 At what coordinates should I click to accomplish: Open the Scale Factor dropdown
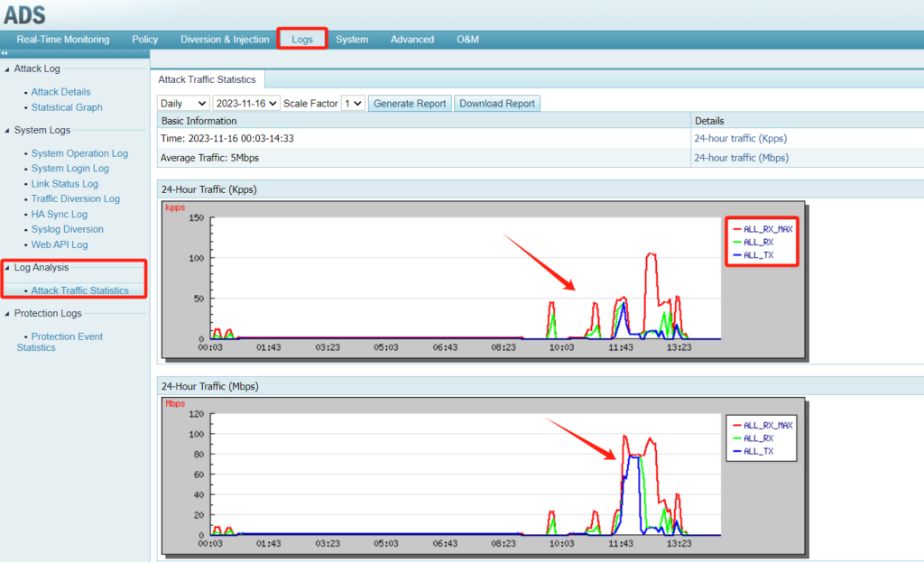point(353,103)
